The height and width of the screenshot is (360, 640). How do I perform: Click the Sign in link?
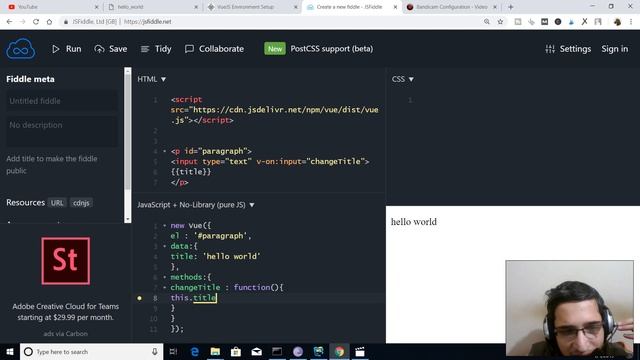tap(615, 49)
